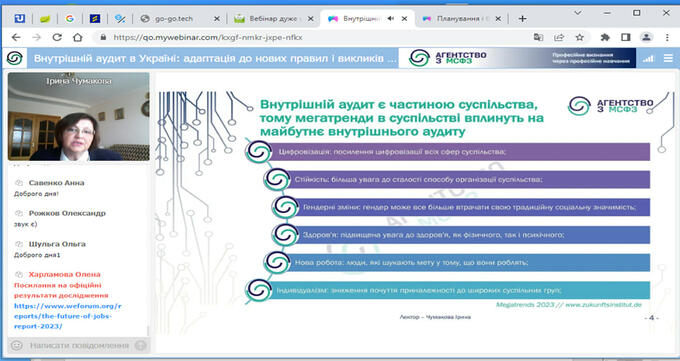
Task: Click the Megatrends 2023 source citation
Action: pyautogui.click(x=569, y=305)
